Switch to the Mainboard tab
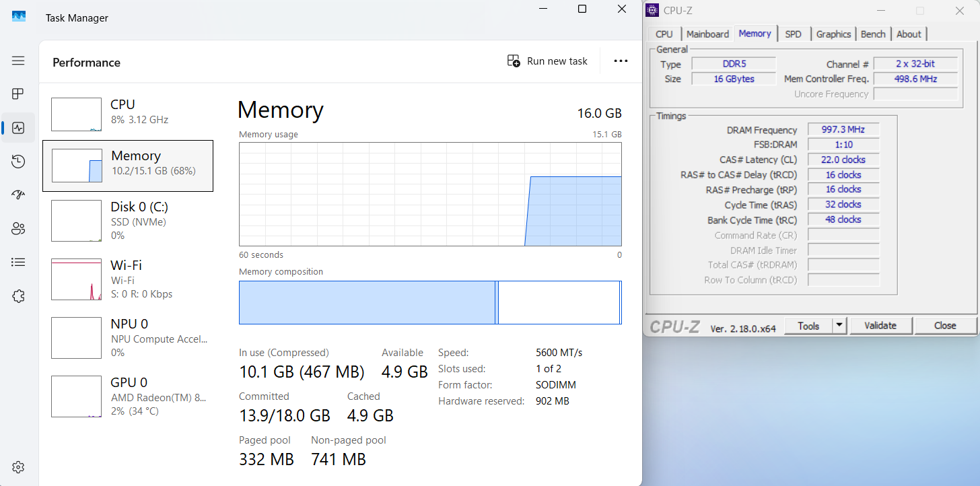 pyautogui.click(x=707, y=34)
